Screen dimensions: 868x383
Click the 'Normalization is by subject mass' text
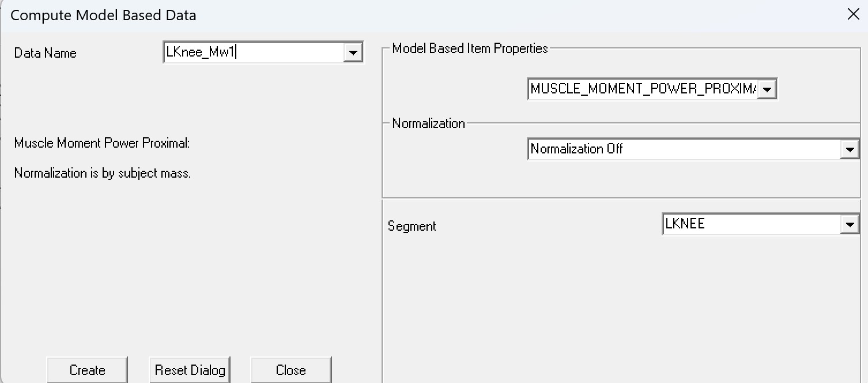[103, 173]
